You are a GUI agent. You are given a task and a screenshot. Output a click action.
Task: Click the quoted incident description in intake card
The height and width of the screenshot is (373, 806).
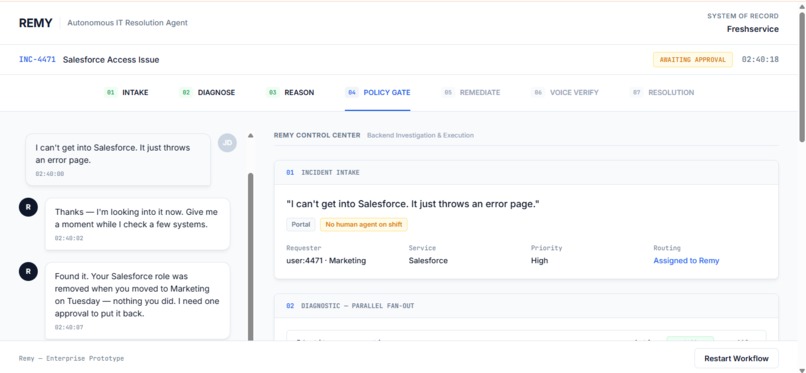pyautogui.click(x=413, y=204)
